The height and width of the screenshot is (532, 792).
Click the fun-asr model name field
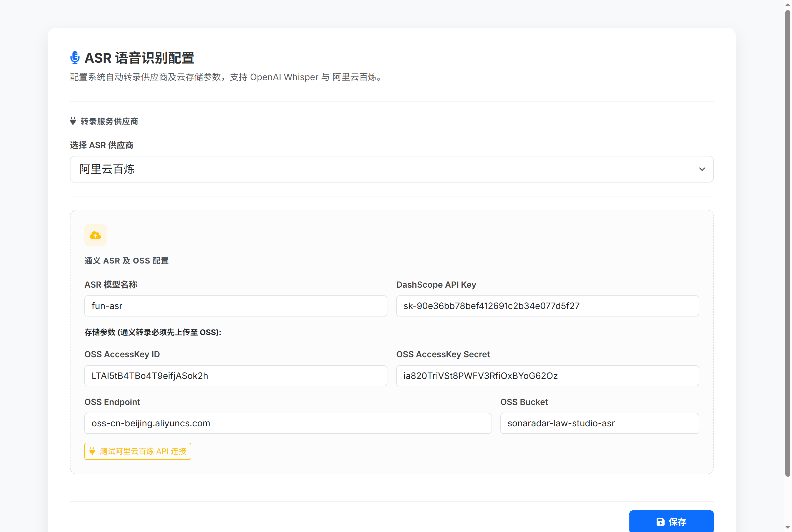point(236,306)
